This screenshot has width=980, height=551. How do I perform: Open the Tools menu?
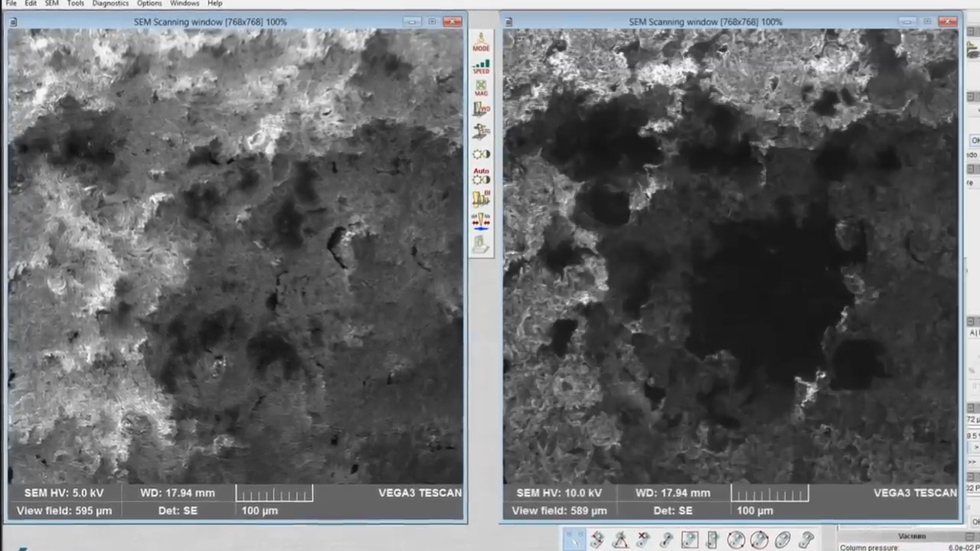[x=75, y=3]
